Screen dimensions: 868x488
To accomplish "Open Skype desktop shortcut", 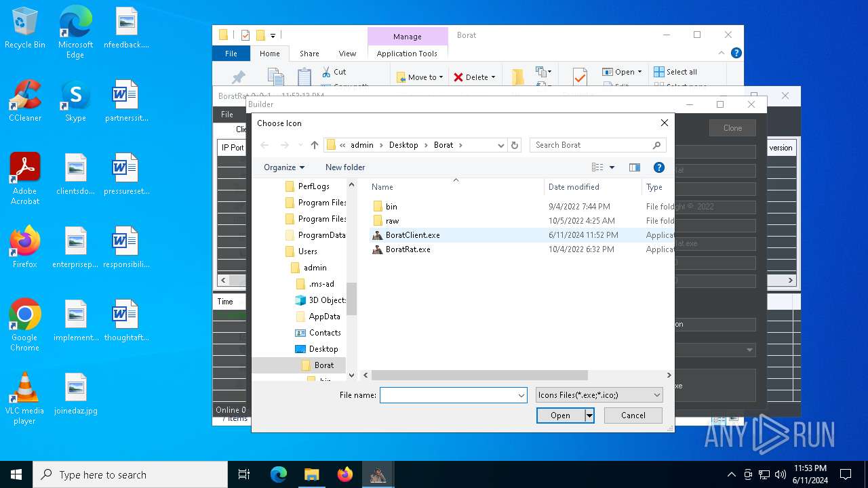I will point(75,101).
